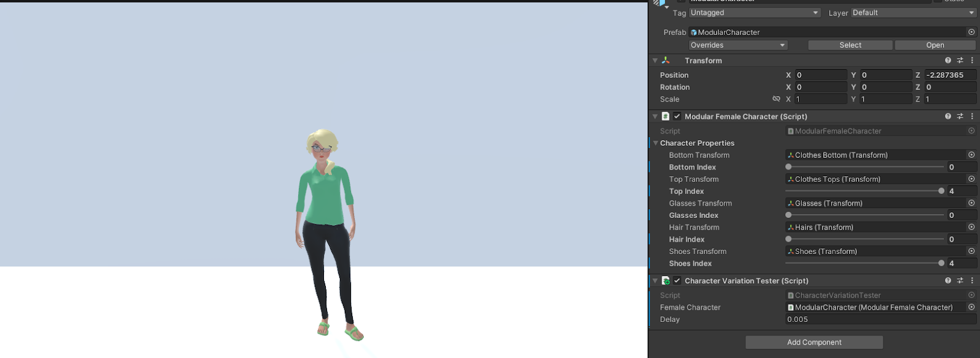Click object picker for CharacterVariationTester script field
The image size is (980, 358).
click(x=971, y=295)
